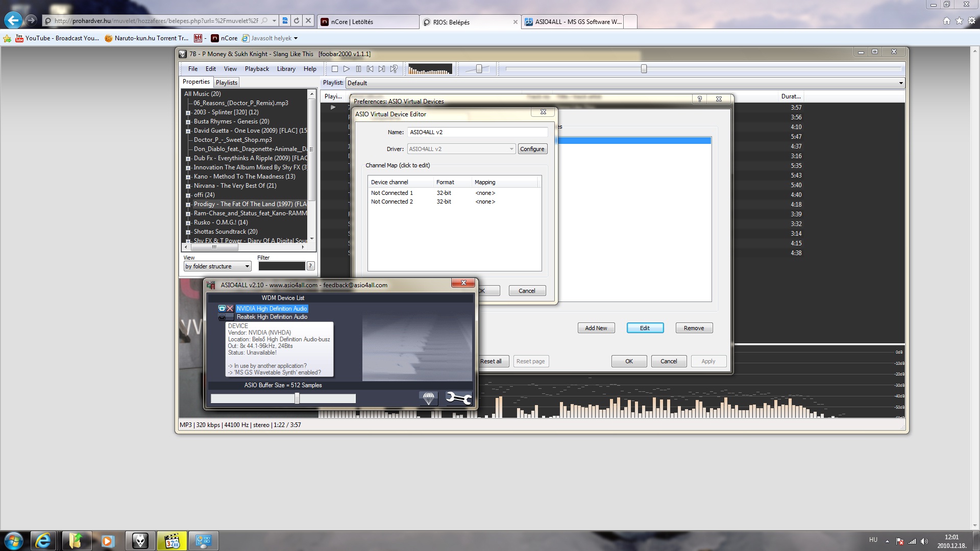Open browser favorites star icon
Screen dimensions: 980x551
pyautogui.click(x=959, y=21)
